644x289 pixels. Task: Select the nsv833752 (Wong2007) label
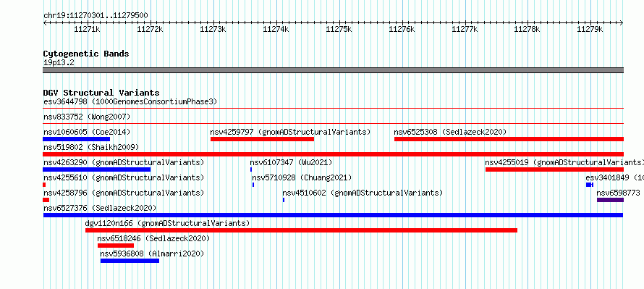coord(87,117)
